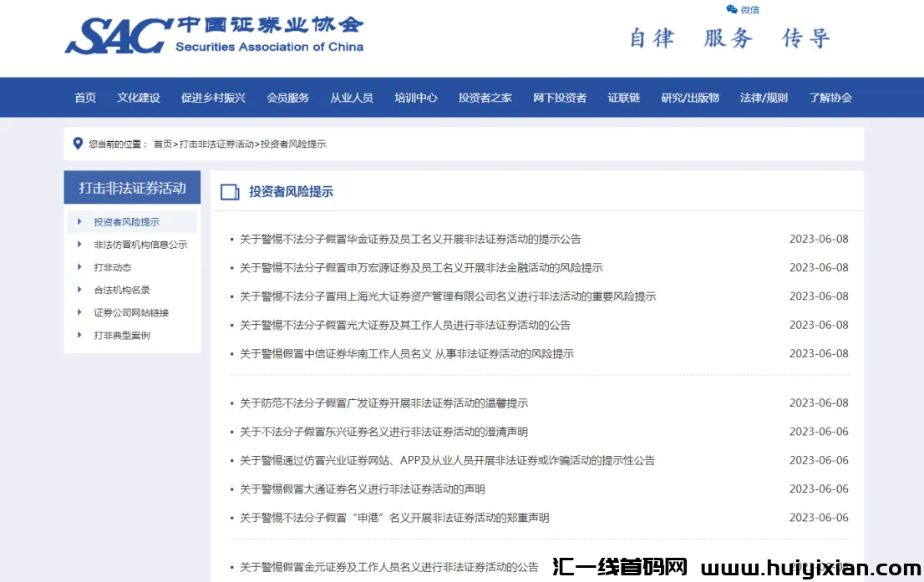The width and height of the screenshot is (924, 582).
Task: Select 法律/规则 in the top navigation
Action: click(764, 98)
